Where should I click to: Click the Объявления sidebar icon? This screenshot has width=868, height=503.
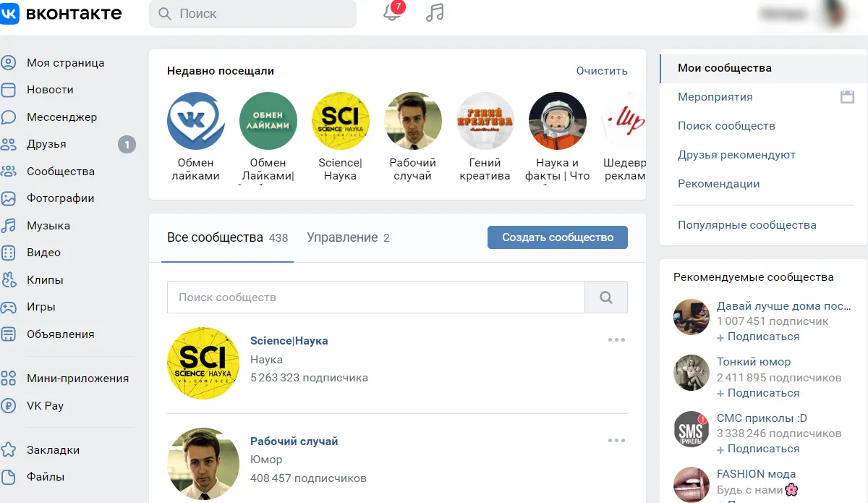pos(9,334)
